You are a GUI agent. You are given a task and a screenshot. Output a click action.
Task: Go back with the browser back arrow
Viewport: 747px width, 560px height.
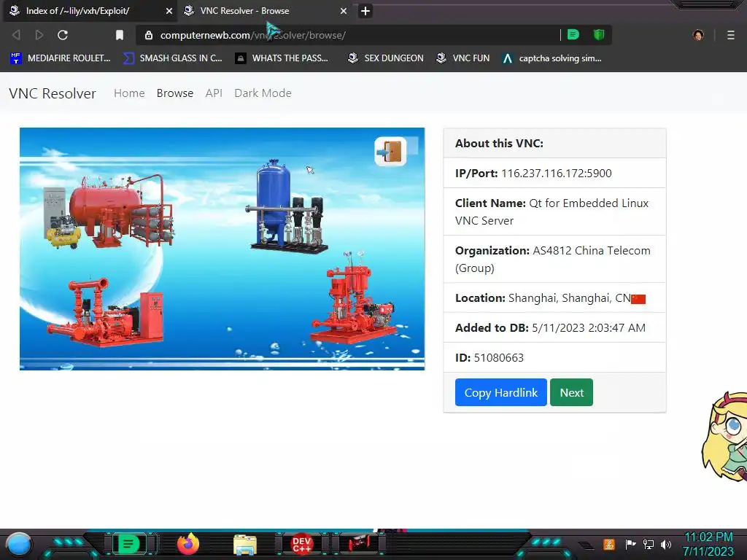[16, 35]
